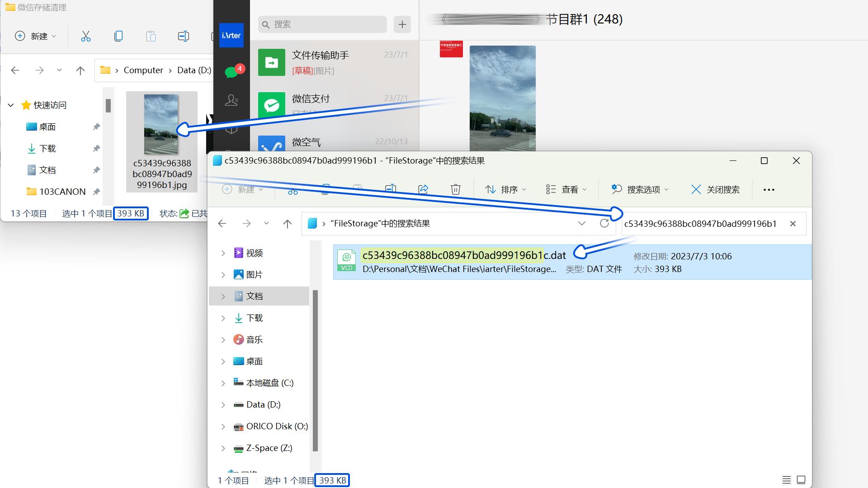Open the See more (...) menu

(x=769, y=190)
